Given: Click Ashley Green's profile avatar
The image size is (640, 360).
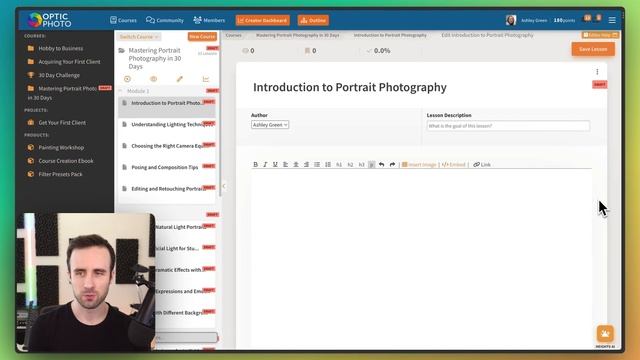Looking at the screenshot, I should pos(511,20).
